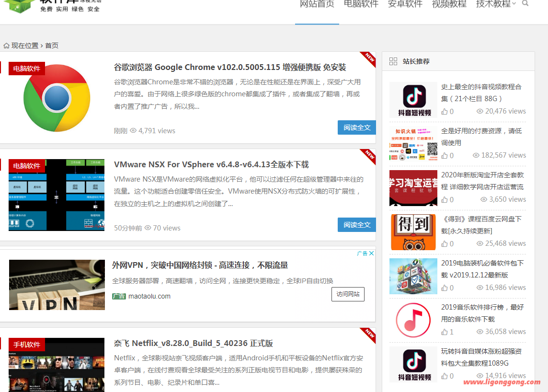Open the Netflix article thumbnail
Viewport: 548px width, 392px height.
[x=57, y=365]
